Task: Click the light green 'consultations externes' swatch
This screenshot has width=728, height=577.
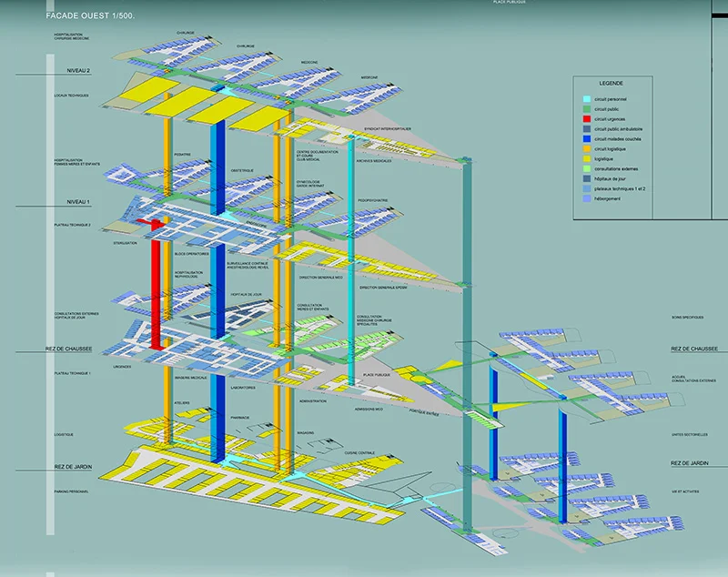Action: pyautogui.click(x=587, y=169)
